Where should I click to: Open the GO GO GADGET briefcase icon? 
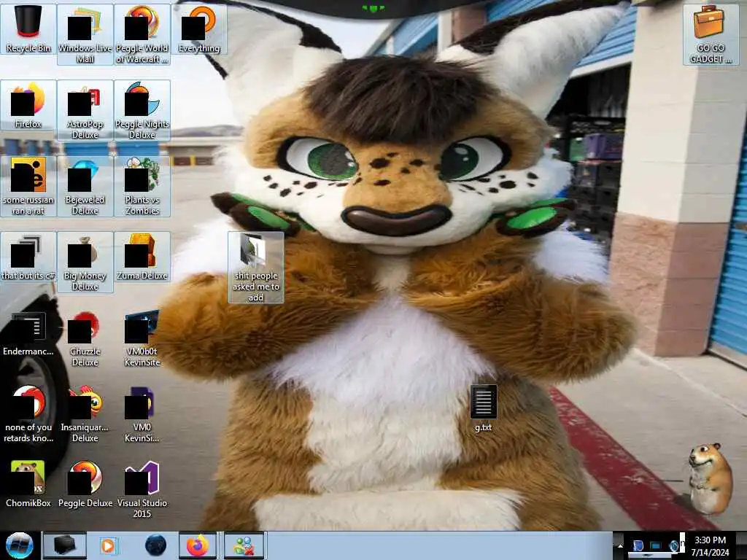point(711,34)
